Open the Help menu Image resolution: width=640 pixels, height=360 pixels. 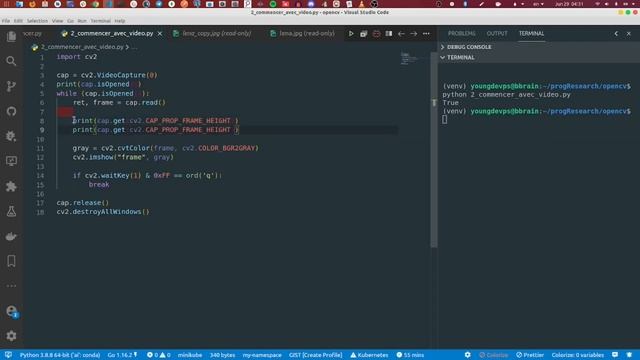pyautogui.click(x=120, y=21)
